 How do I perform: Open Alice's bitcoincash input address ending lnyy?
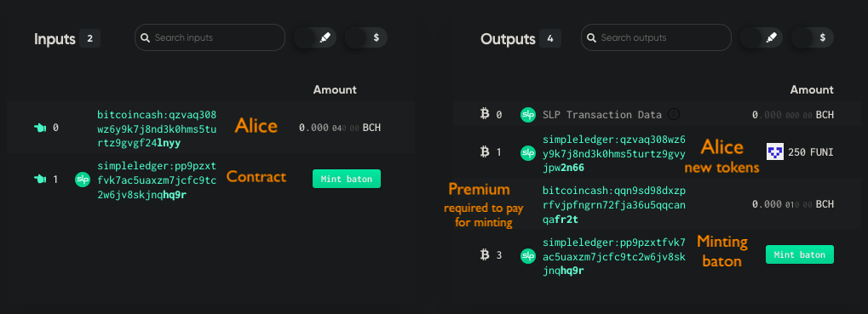coord(157,128)
